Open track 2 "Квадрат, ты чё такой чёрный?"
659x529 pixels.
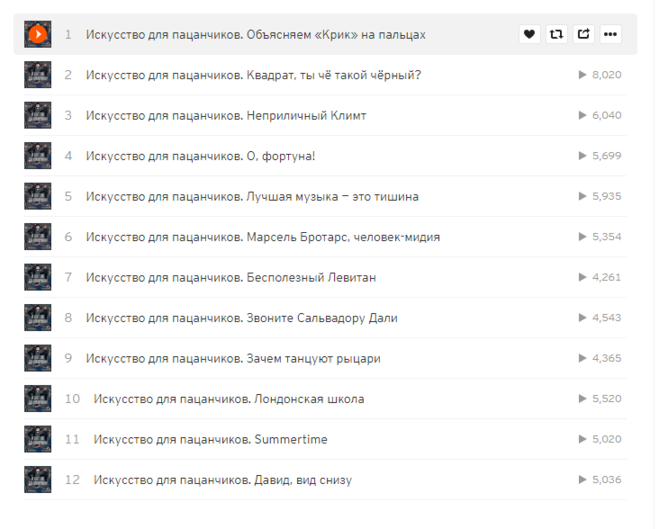coord(253,75)
